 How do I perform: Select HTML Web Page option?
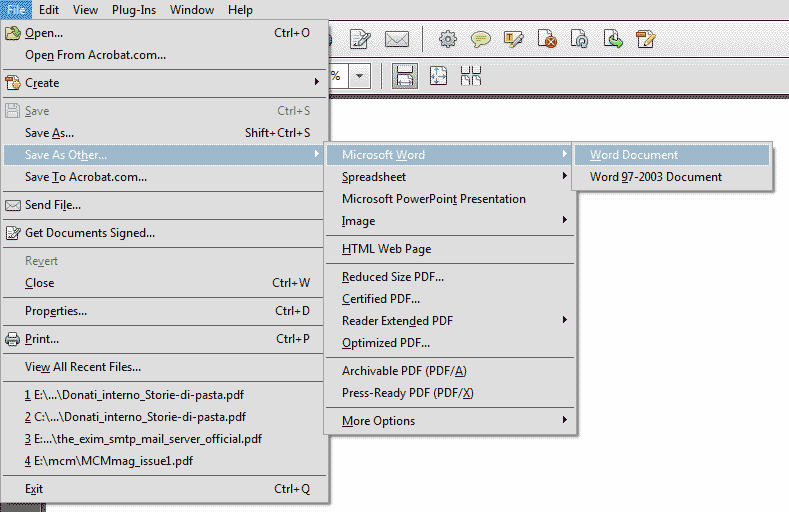(x=450, y=249)
